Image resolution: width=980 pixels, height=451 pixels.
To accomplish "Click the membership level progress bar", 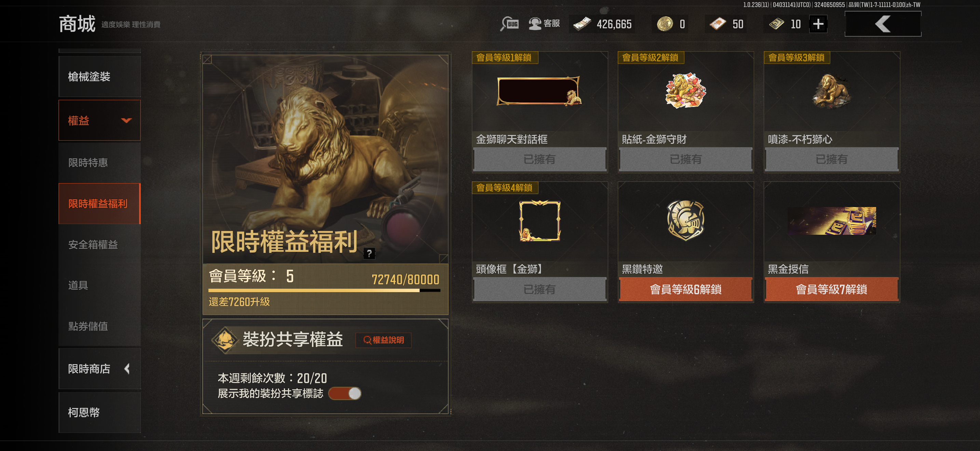I will click(325, 290).
